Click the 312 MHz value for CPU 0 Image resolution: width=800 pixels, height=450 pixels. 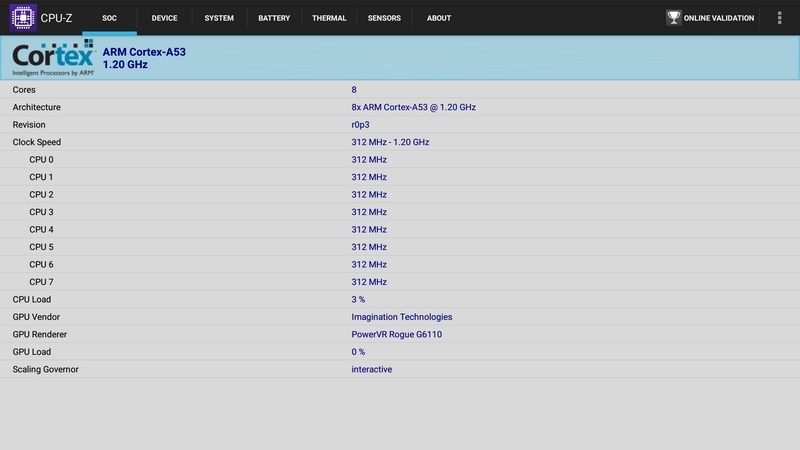[x=369, y=160]
